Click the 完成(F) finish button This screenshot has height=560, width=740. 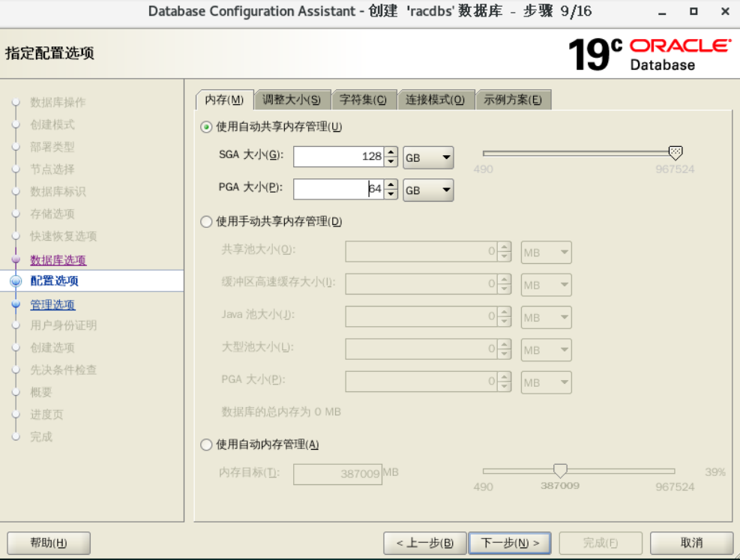[x=601, y=543]
